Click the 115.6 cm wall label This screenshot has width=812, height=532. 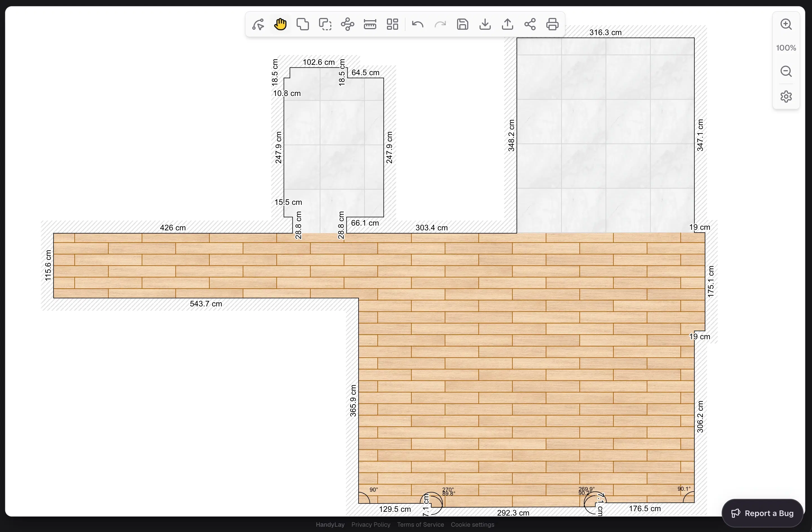48,265
